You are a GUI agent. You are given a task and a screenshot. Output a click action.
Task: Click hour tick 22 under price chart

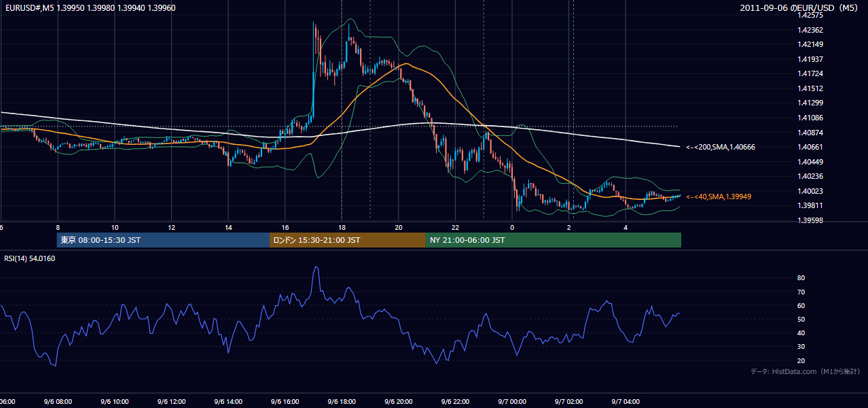click(x=455, y=227)
